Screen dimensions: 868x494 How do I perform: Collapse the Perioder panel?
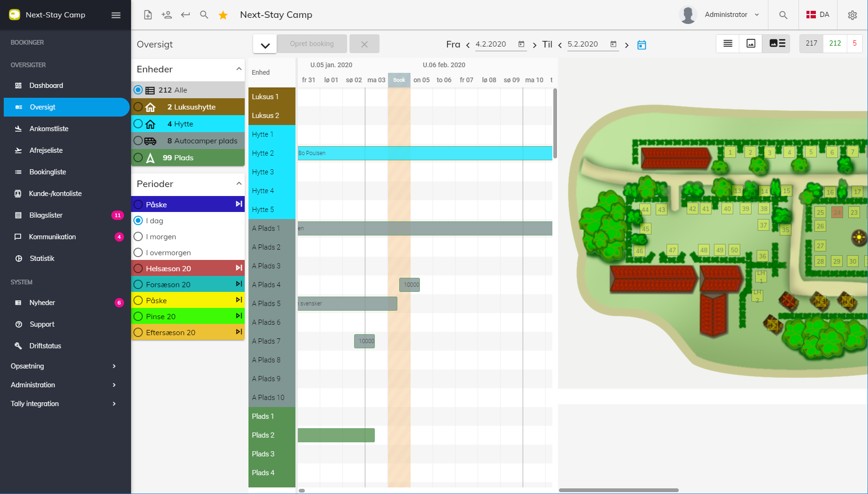tap(239, 184)
